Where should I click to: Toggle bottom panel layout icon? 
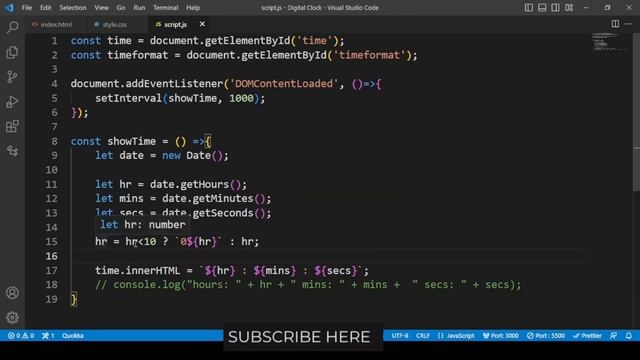click(x=542, y=7)
